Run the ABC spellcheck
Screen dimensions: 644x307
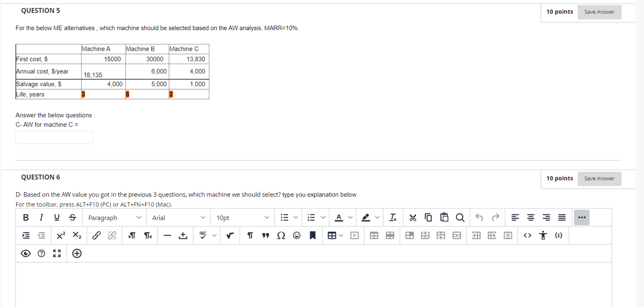pos(203,235)
